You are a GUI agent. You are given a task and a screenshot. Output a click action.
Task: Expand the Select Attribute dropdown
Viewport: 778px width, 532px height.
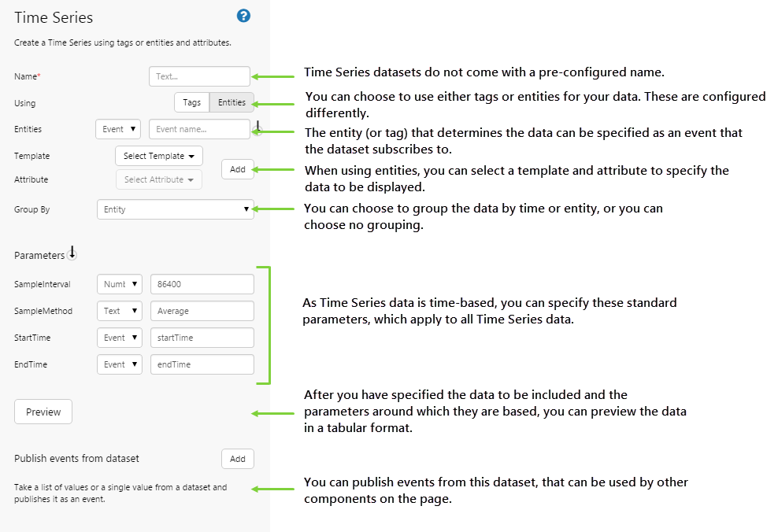point(159,179)
